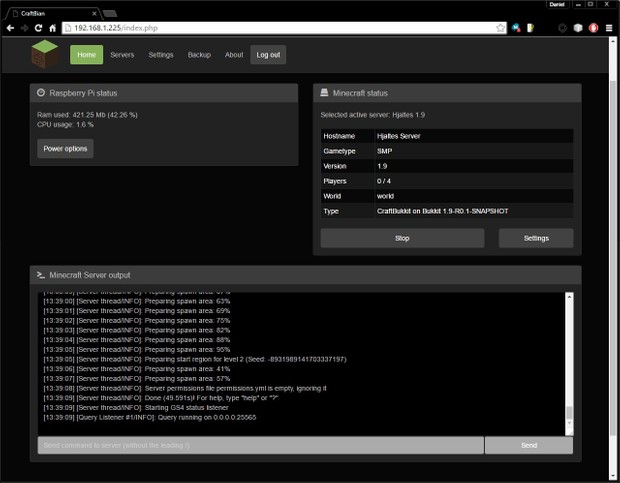Click the red Opera-style extension icon

593,28
